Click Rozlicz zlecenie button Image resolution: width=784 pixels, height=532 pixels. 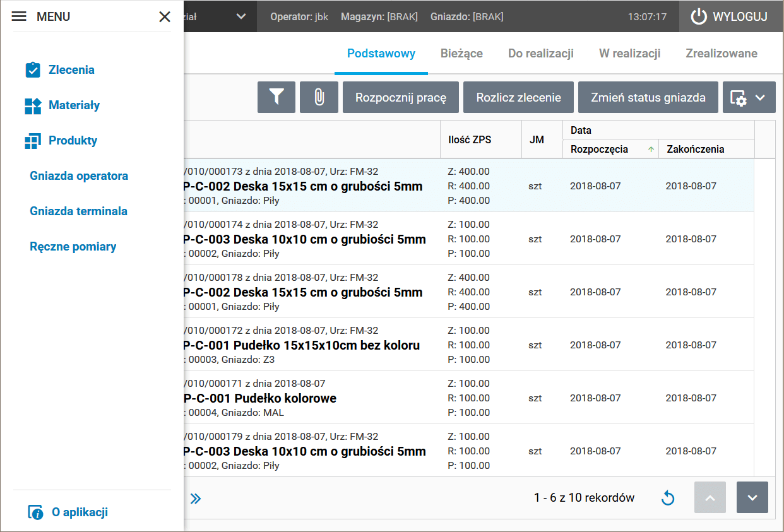click(519, 97)
